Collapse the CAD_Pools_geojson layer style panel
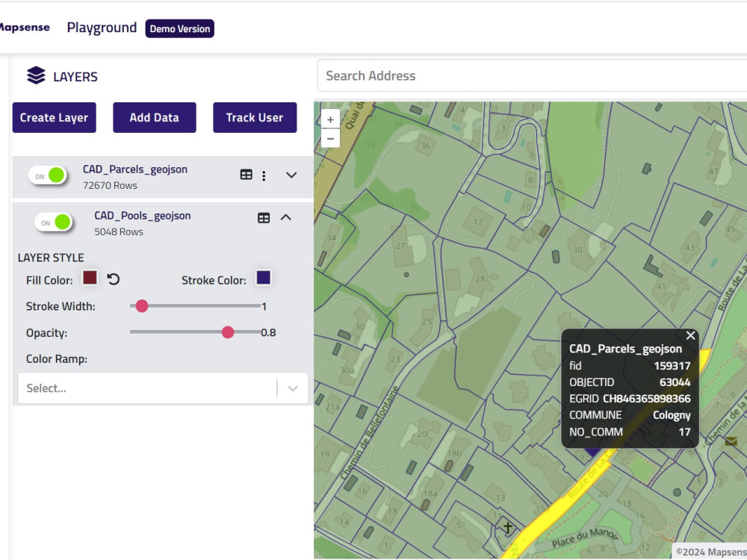747x560 pixels. click(286, 217)
